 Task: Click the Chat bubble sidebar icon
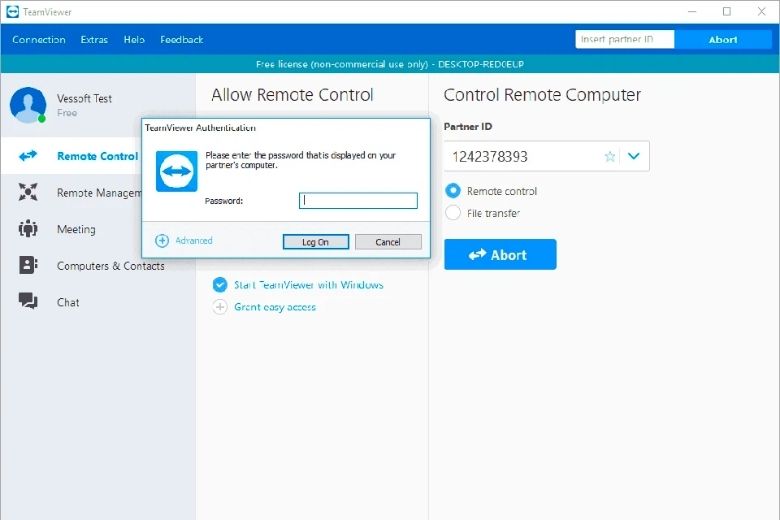tap(28, 302)
